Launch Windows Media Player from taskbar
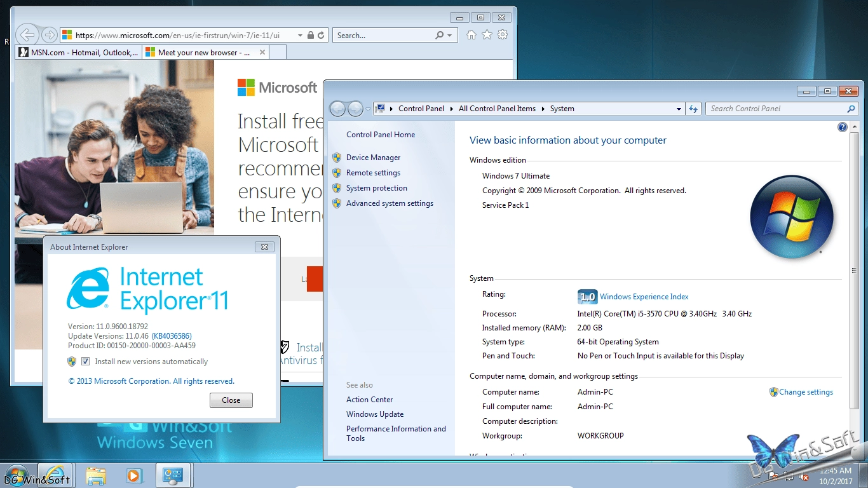 pos(134,475)
